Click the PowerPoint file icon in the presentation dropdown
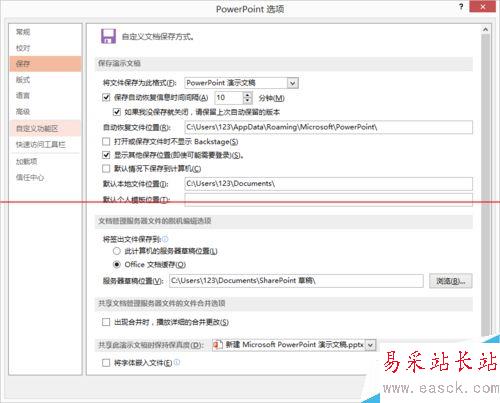 pyautogui.click(x=217, y=345)
